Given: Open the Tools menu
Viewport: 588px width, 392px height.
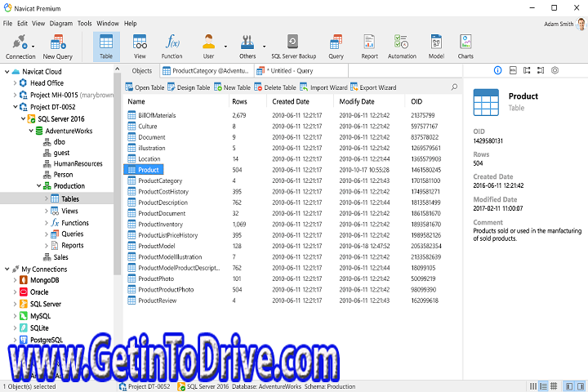Looking at the screenshot, I should point(84,23).
